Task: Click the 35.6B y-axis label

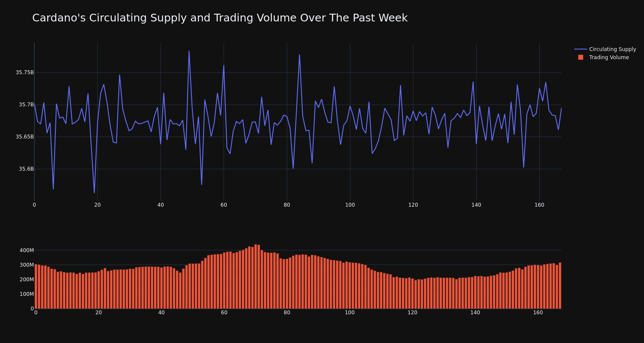Action: click(x=26, y=169)
